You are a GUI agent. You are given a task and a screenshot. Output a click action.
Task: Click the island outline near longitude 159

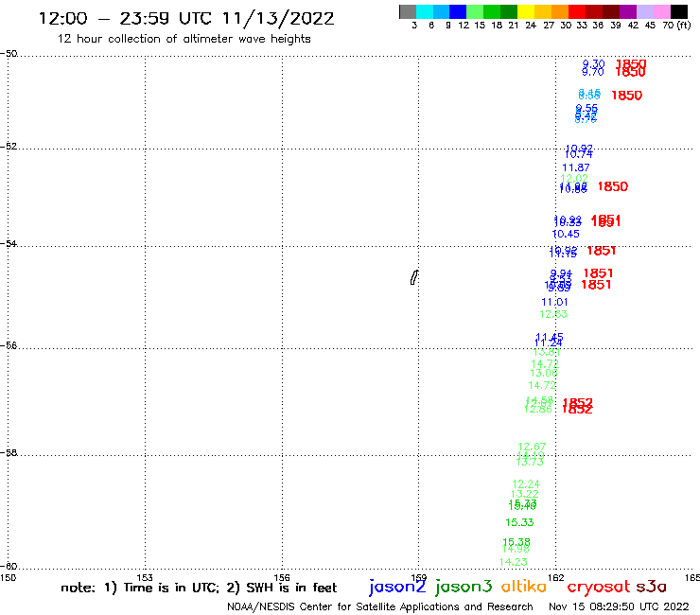(414, 277)
